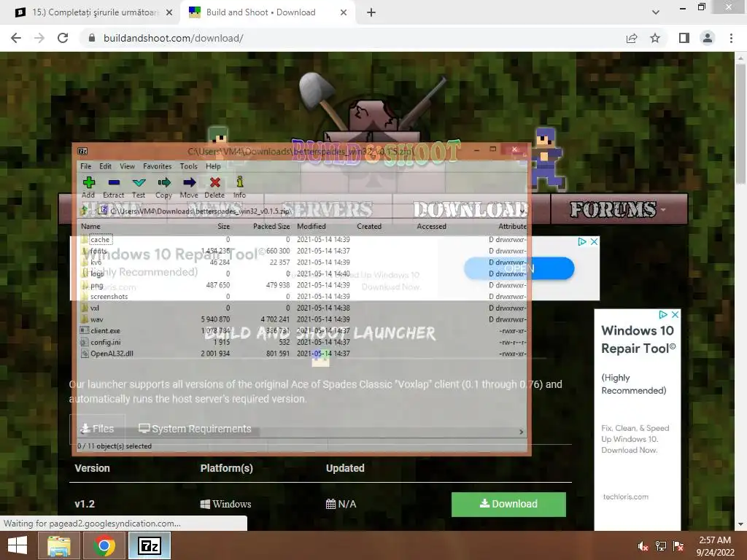Click Chrome icon in taskbar

click(104, 545)
